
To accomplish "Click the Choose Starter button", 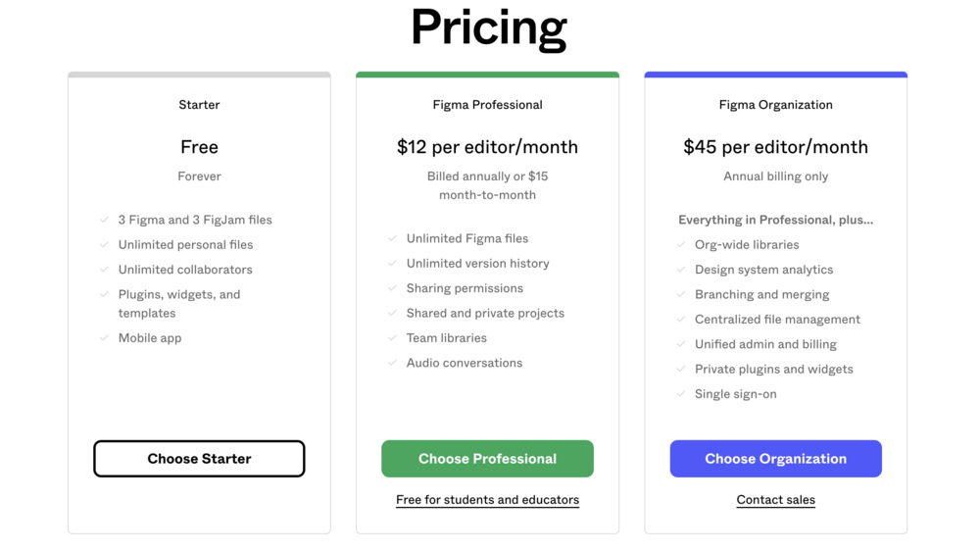I will (199, 458).
